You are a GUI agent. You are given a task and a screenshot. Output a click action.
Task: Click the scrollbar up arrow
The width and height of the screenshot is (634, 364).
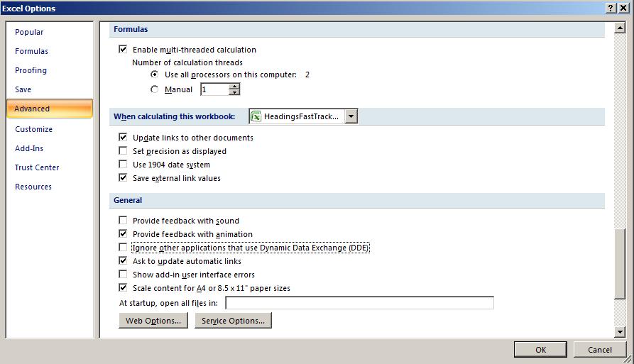coord(620,28)
